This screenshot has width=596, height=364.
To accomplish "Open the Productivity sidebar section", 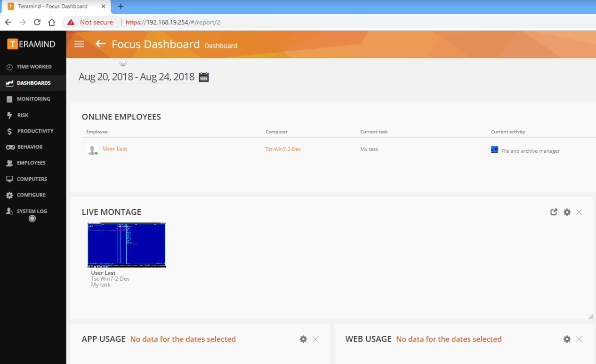I will point(35,131).
